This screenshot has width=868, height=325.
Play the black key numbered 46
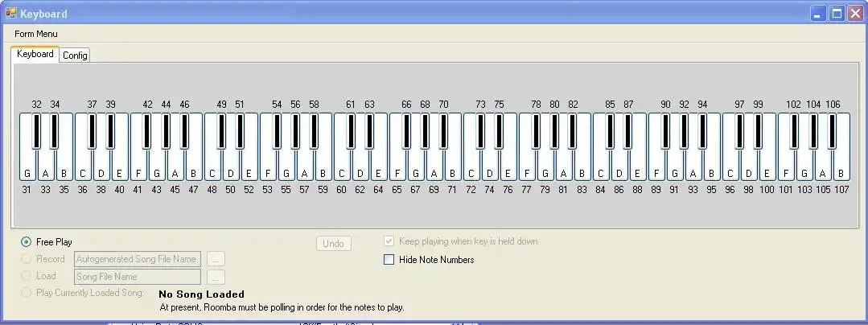coord(184,130)
